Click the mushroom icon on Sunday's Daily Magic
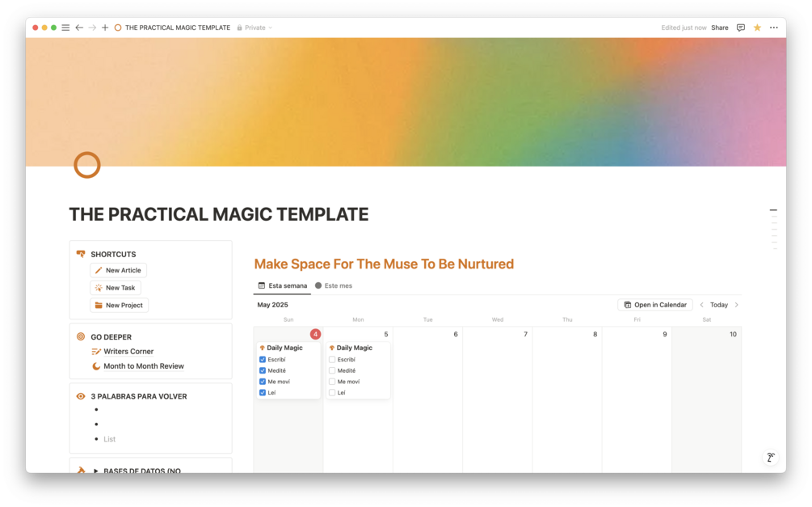This screenshot has width=812, height=507. click(x=262, y=348)
